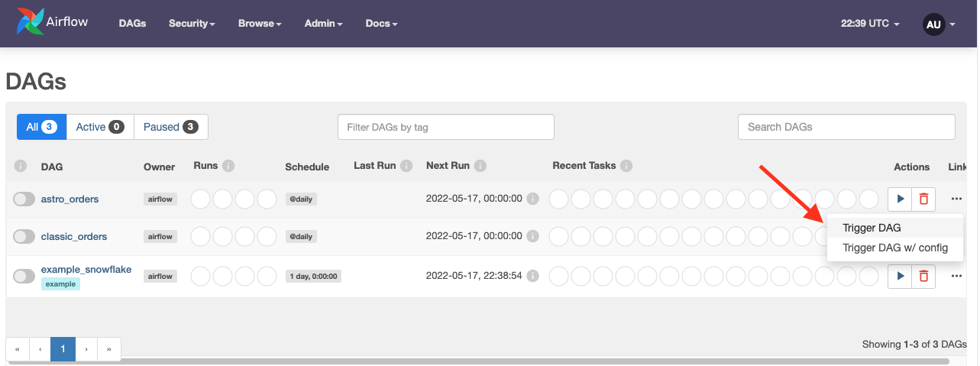Click the Search DAGs input field
Image resolution: width=980 pixels, height=366 pixels.
coord(846,127)
